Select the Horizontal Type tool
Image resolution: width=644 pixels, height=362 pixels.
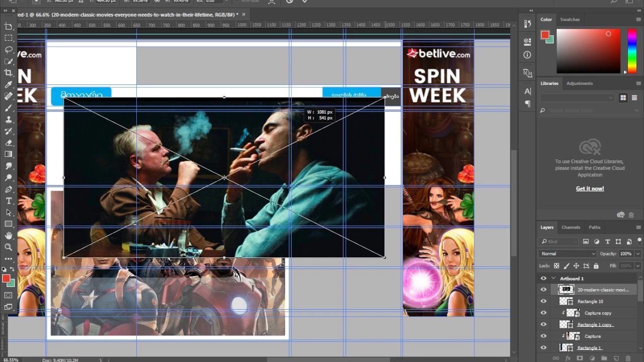click(9, 201)
